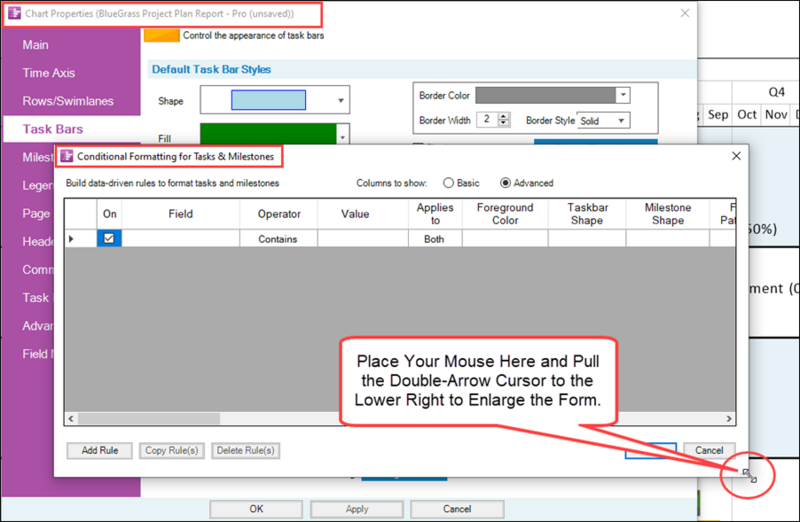800x522 pixels.
Task: Click the Field cell of the first rule
Action: coord(181,239)
